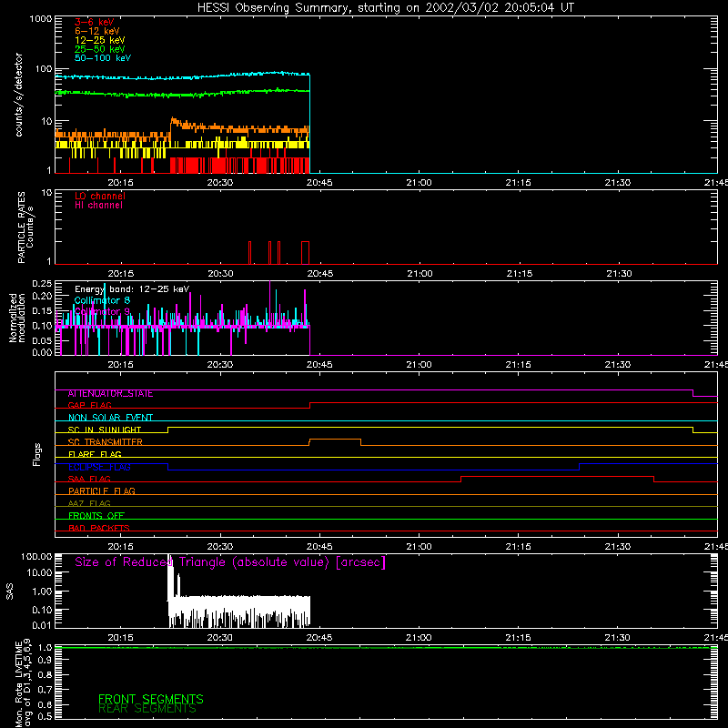
Task: Click the 100.00 tick on SAS axis
Action: point(36,556)
